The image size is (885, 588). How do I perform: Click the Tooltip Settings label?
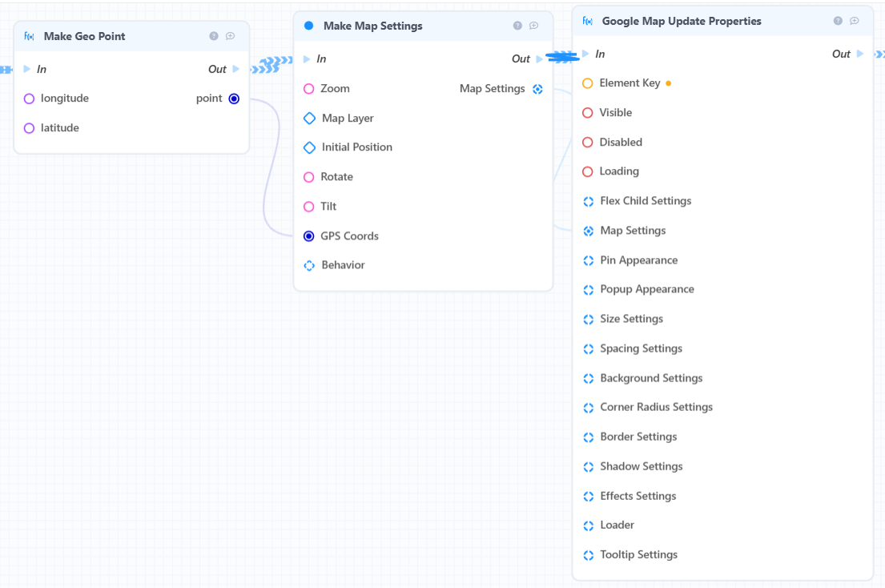point(638,554)
